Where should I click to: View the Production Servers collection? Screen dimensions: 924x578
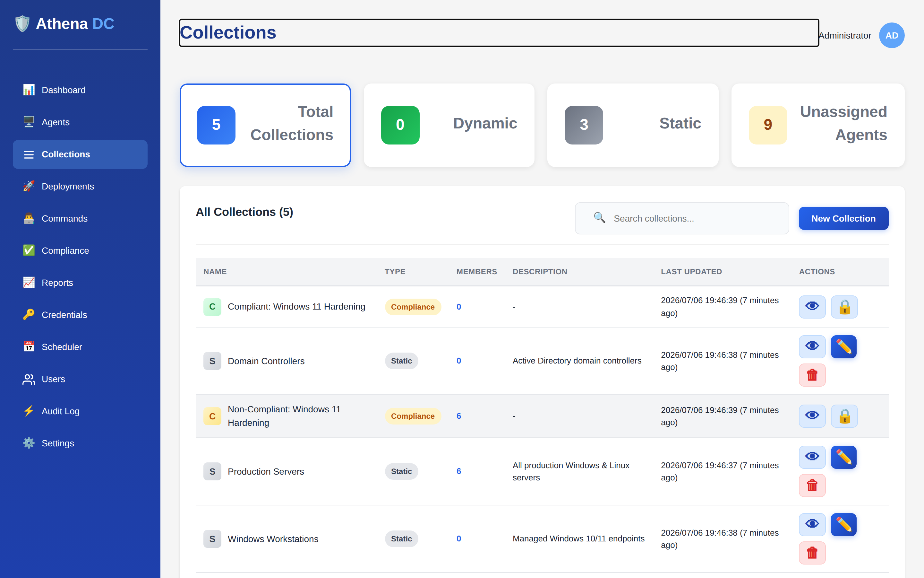point(812,457)
